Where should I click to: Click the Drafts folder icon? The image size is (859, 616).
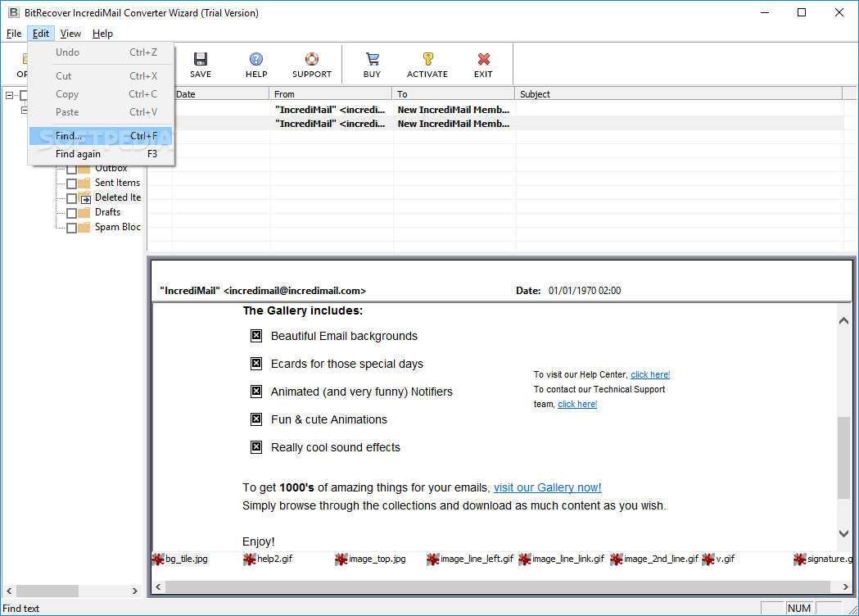(x=84, y=213)
